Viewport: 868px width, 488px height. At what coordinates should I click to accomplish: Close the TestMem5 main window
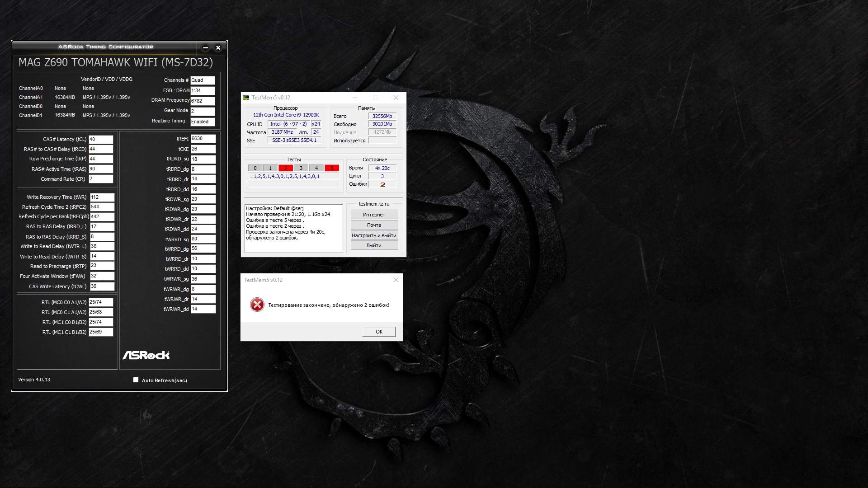pyautogui.click(x=396, y=98)
